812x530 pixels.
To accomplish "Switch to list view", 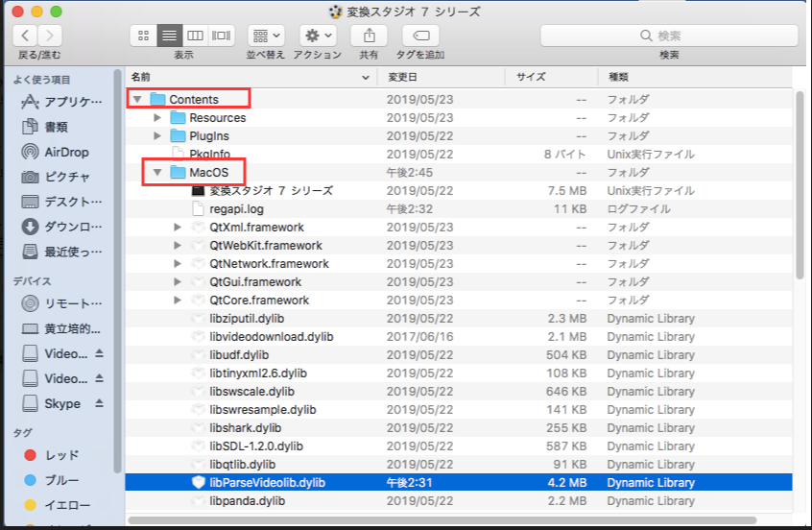I will 169,36.
